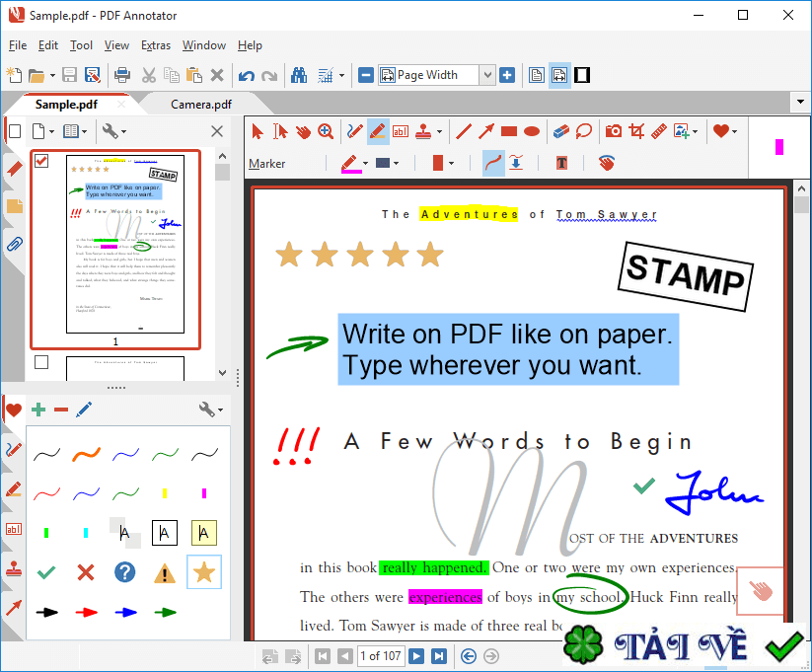Zoom in using the plus button
Viewport: 812px width, 672px height.
click(507, 76)
